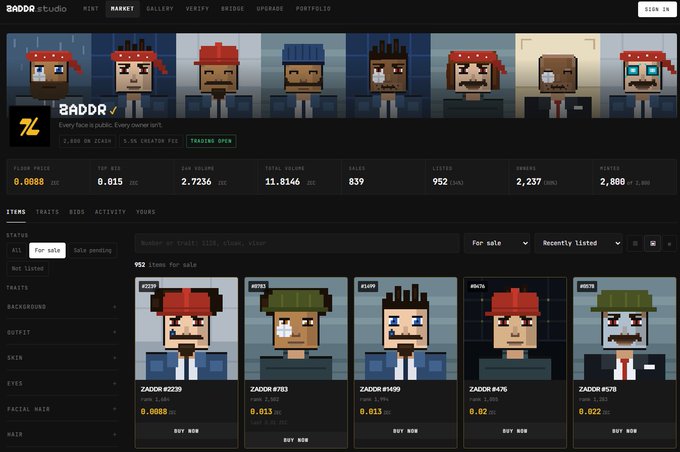This screenshot has width=680, height=452.
Task: Click the Trading Open badge
Action: click(x=211, y=141)
